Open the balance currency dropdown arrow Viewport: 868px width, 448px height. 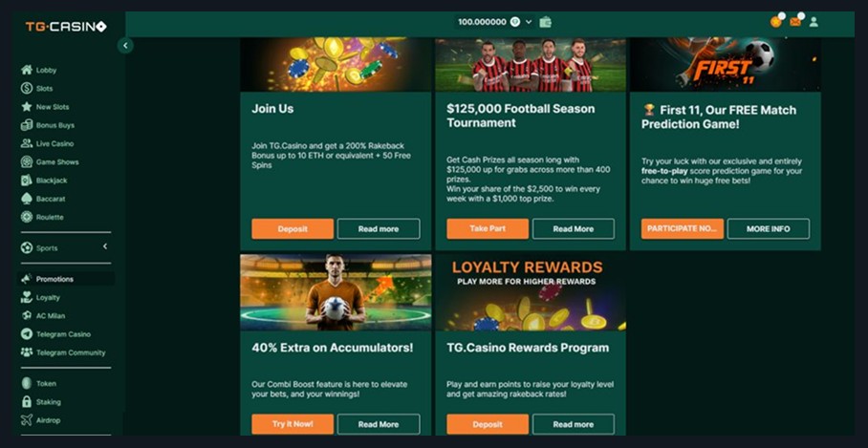coord(528,22)
